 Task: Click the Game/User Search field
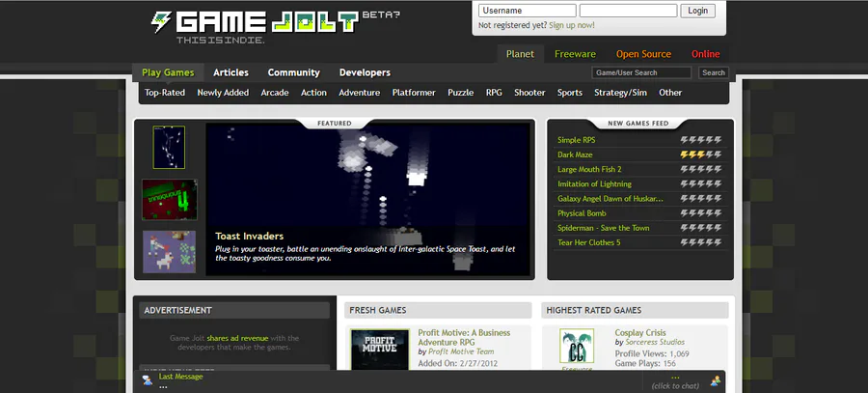point(641,72)
